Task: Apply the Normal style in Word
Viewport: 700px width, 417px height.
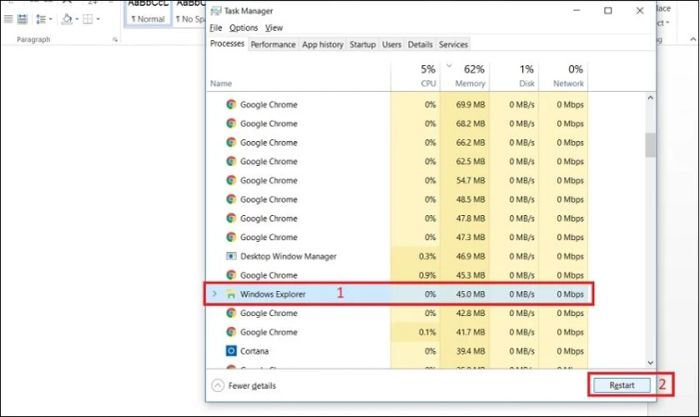Action: (x=148, y=13)
